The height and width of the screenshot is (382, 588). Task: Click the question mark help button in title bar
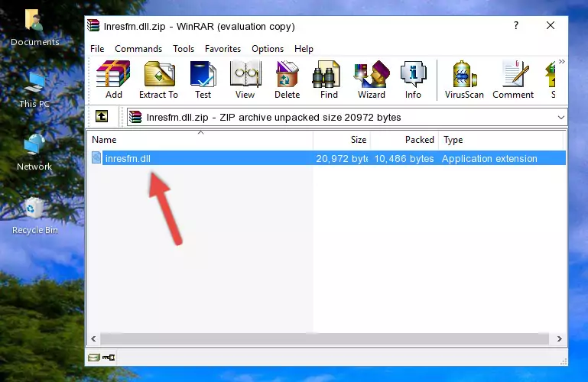(x=516, y=25)
